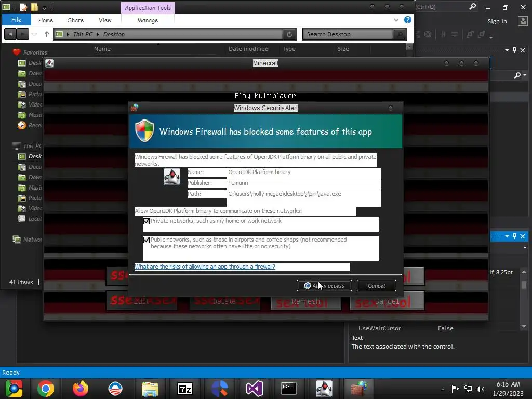Sort by the Size column header
Image resolution: width=532 pixels, height=399 pixels.
(x=343, y=49)
